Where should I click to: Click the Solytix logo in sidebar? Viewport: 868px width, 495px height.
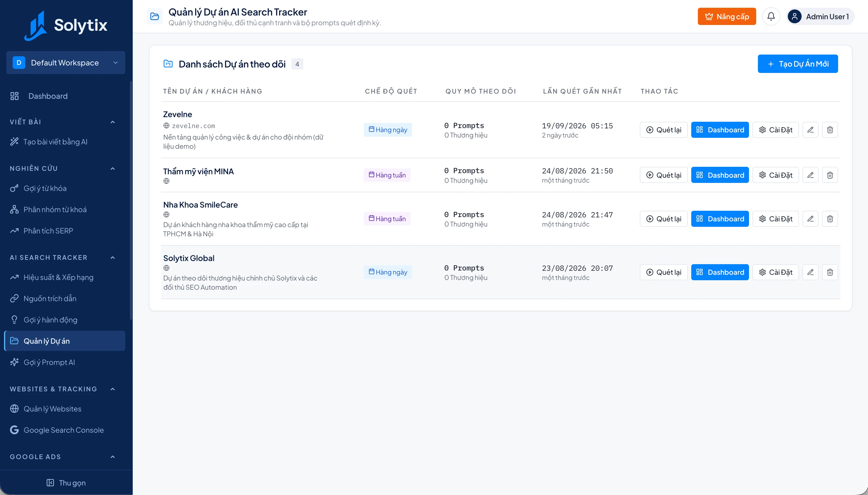pyautogui.click(x=66, y=26)
